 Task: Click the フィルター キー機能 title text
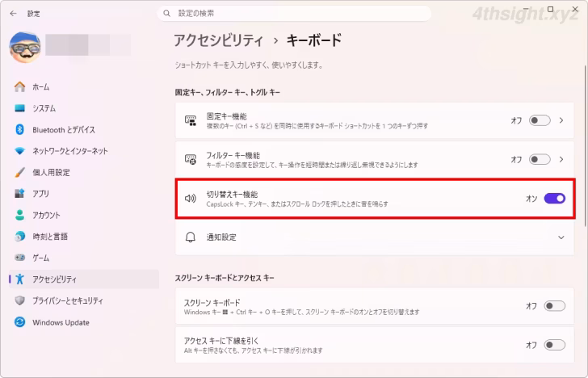tap(233, 155)
